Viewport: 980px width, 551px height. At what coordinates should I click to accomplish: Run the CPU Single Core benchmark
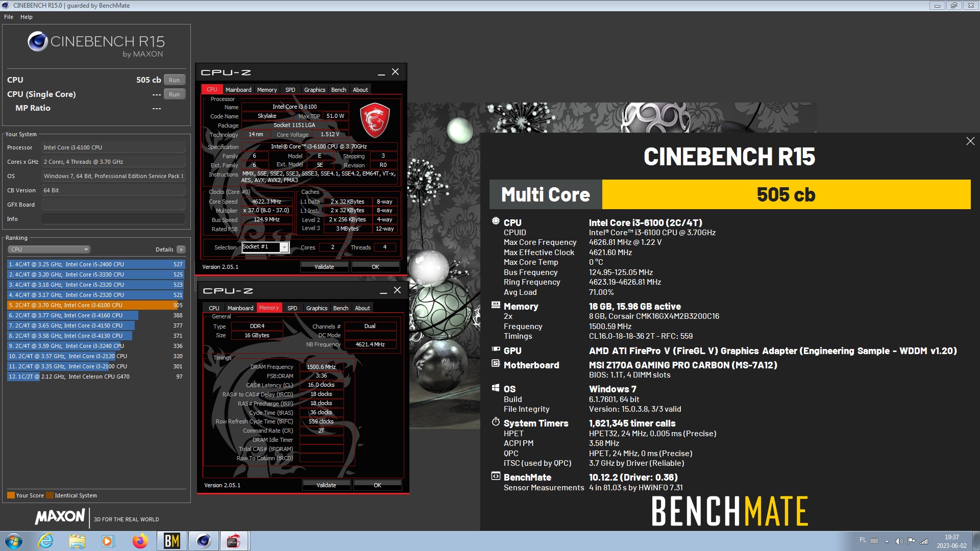tap(175, 94)
